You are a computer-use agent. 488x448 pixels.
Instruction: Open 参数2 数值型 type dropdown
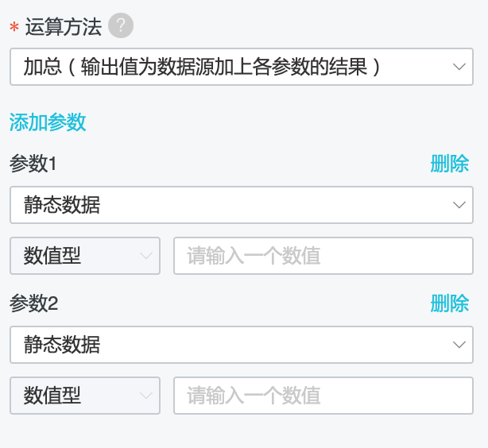[85, 396]
